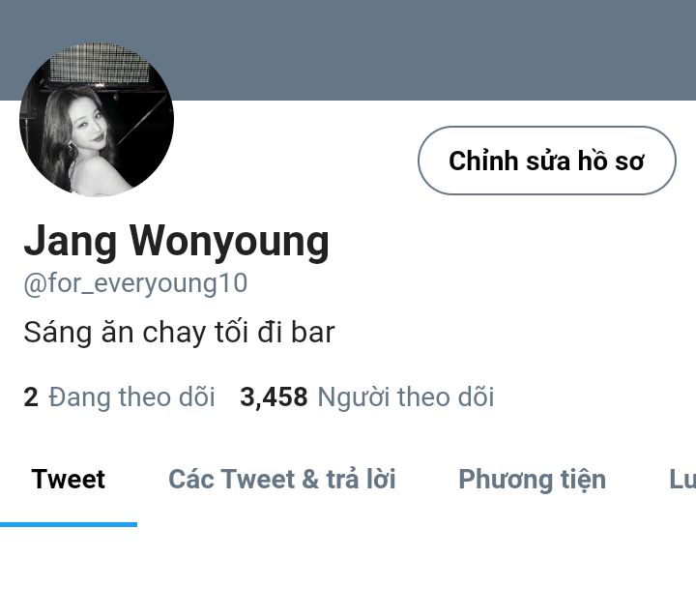
Task: Open the Phương tiện media tab
Action: point(533,480)
